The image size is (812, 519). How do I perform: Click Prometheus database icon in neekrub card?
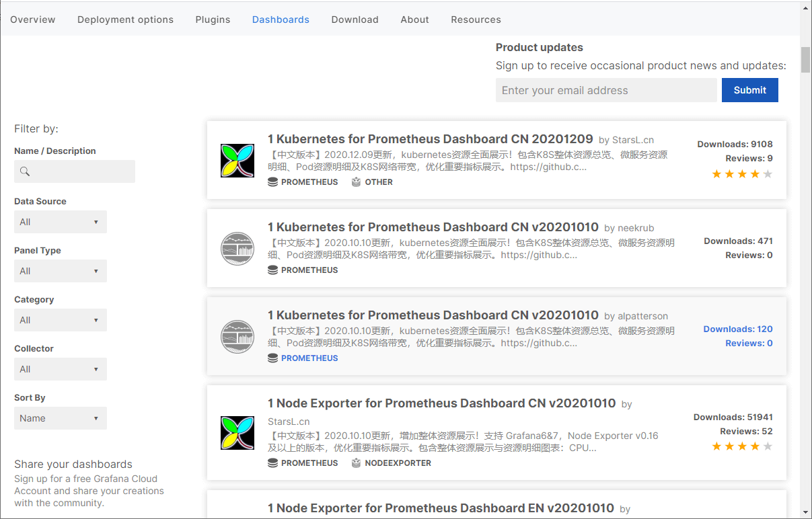click(x=272, y=270)
